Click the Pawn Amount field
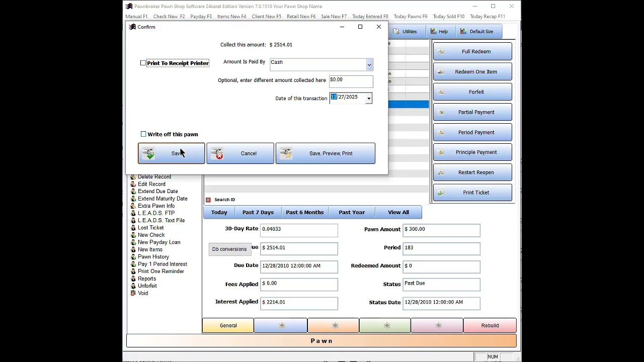This screenshot has width=644, height=362. (x=441, y=230)
